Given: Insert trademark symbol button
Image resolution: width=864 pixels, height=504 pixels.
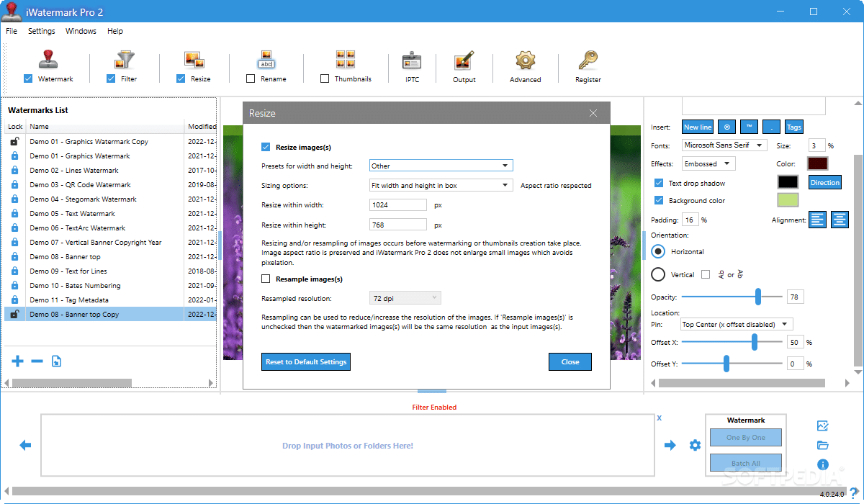Looking at the screenshot, I should click(750, 127).
